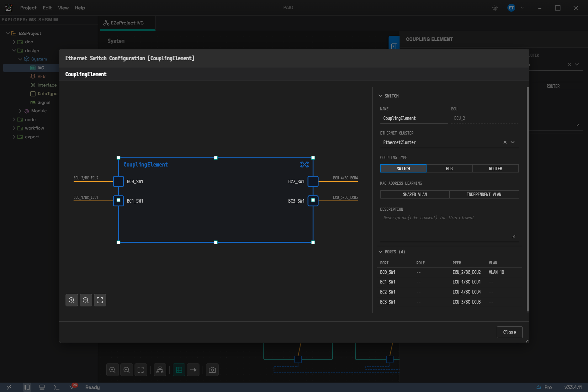Collapse the SWITCH section

[x=380, y=96]
